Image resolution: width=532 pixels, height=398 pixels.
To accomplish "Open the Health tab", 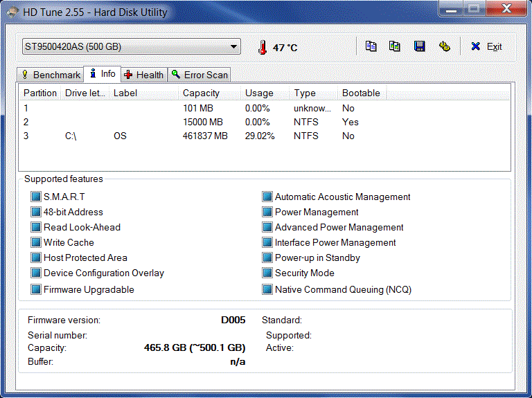I will [144, 75].
